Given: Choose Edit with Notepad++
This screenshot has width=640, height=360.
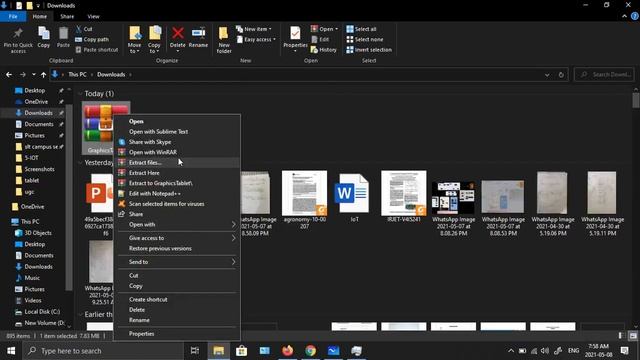Looking at the screenshot, I should click(177, 193).
